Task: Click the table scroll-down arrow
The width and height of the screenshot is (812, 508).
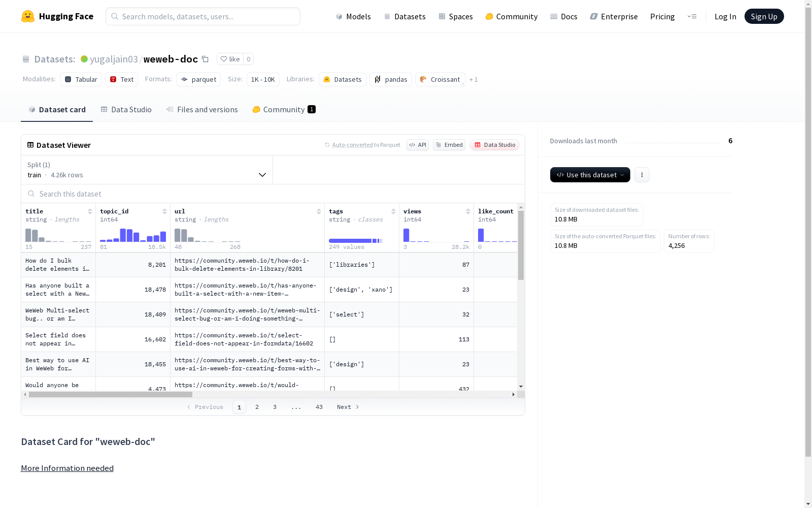Action: click(x=521, y=387)
